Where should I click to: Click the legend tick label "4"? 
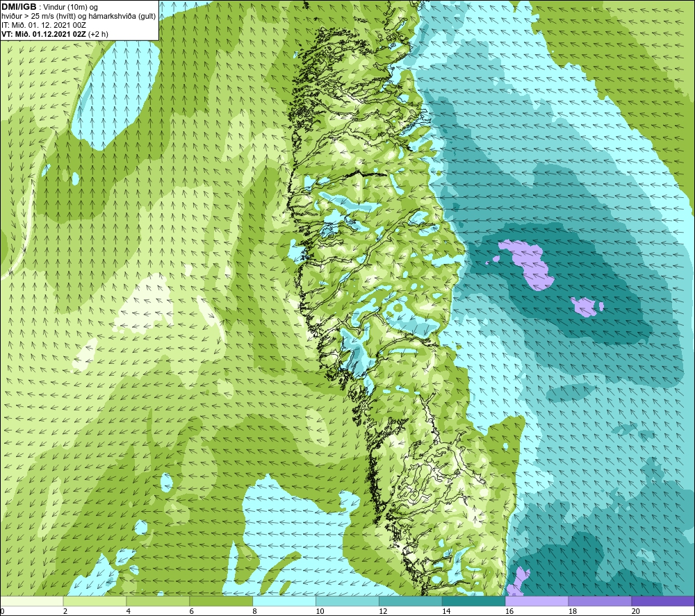click(x=128, y=611)
